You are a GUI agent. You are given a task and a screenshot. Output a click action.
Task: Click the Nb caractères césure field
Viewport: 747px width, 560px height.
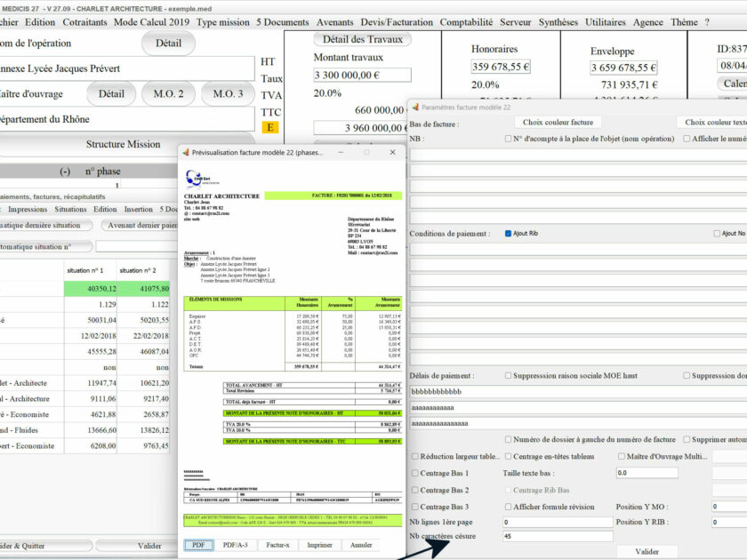click(x=558, y=536)
